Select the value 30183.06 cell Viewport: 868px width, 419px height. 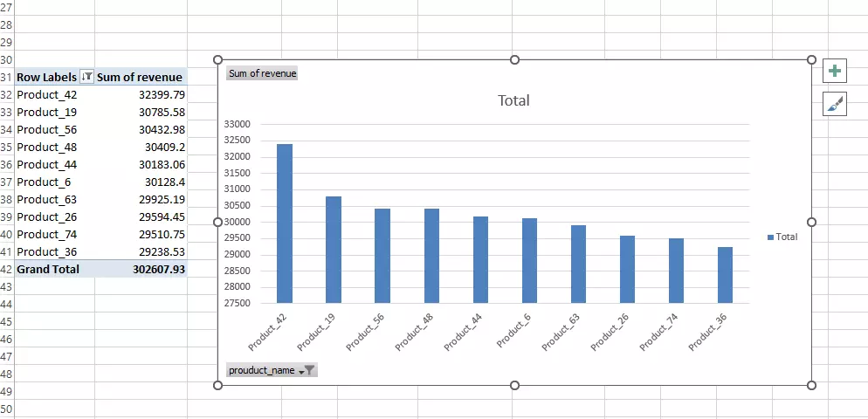(x=141, y=164)
